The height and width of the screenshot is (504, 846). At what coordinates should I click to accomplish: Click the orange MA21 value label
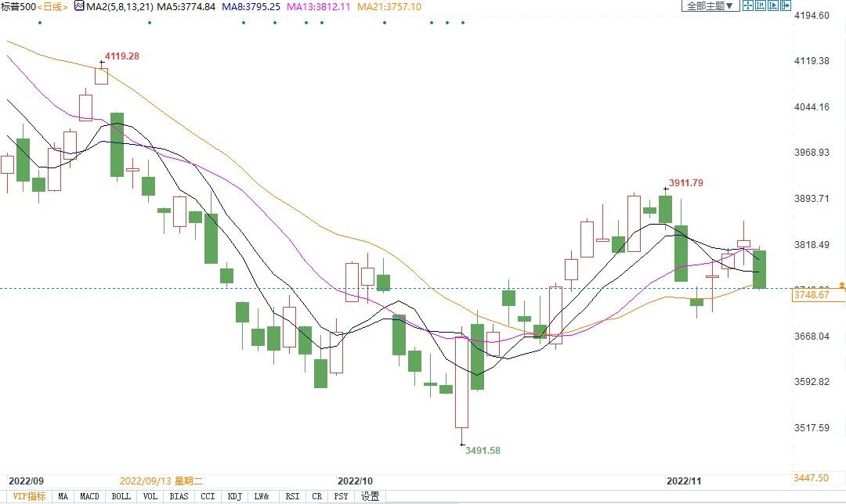(389, 6)
